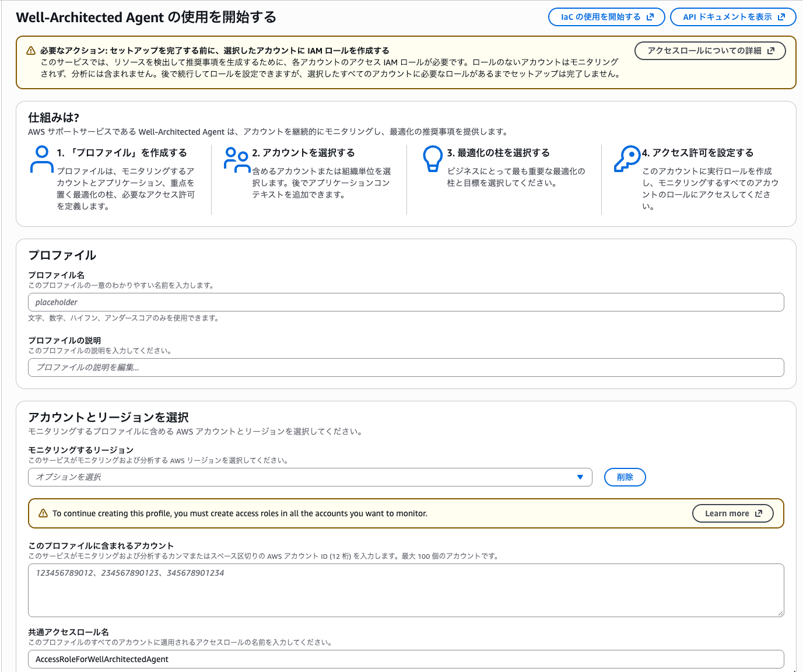Click the 共通アクセスロール名 input field
Viewport: 803px width, 672px height.
coord(406,659)
